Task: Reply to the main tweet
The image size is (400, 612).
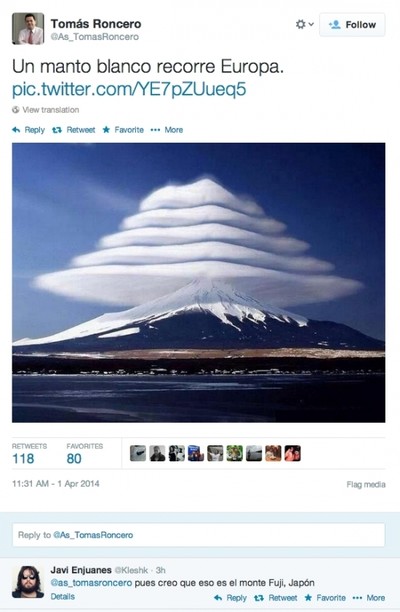Action: pyautogui.click(x=28, y=130)
